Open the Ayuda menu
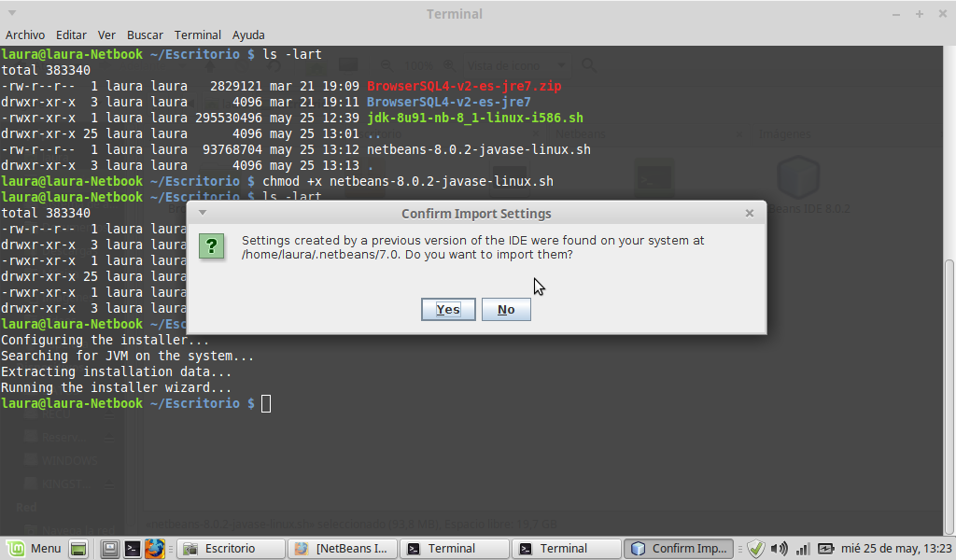This screenshot has width=956, height=560. 248,35
